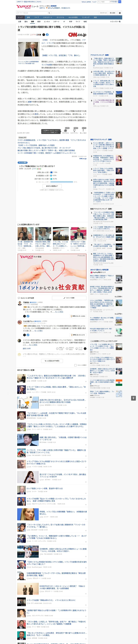Open settings gear in the header
Screen dimensions: 138x644
tap(120, 13)
